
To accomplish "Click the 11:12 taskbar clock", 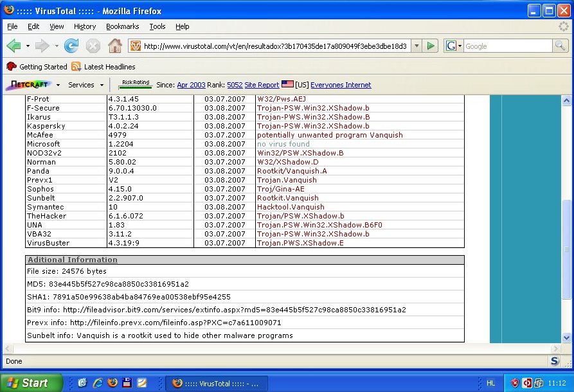I will tap(557, 383).
